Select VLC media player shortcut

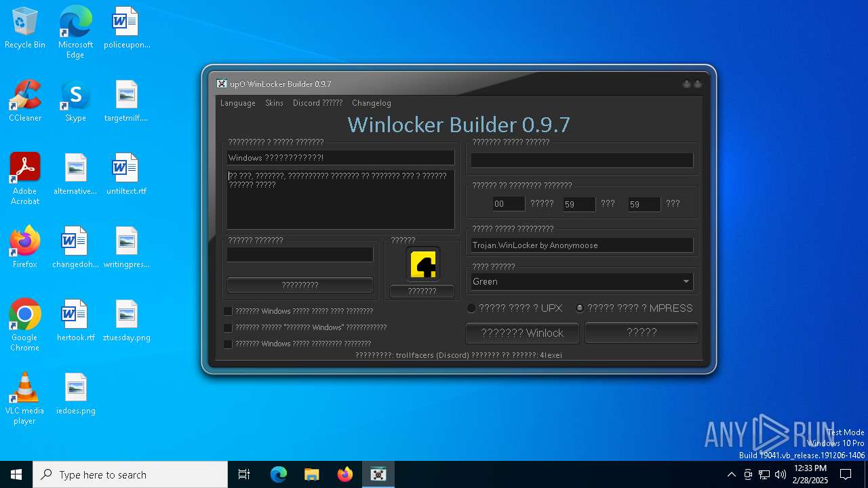pos(24,399)
